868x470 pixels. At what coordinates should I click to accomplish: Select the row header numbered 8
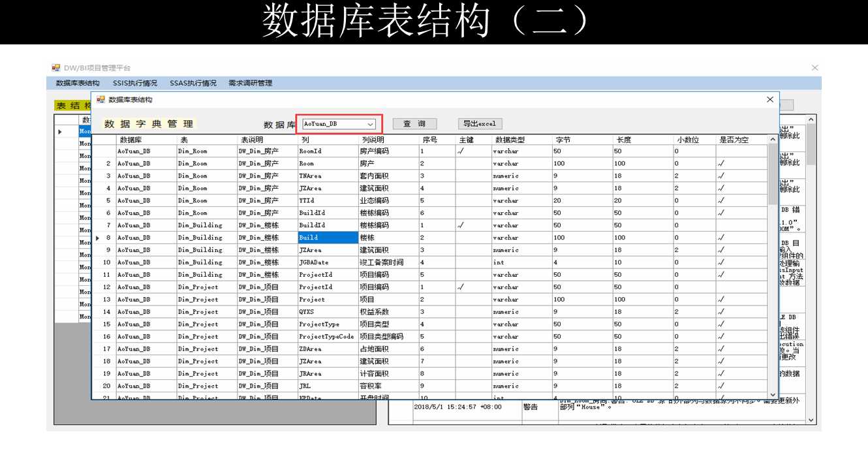(x=104, y=238)
